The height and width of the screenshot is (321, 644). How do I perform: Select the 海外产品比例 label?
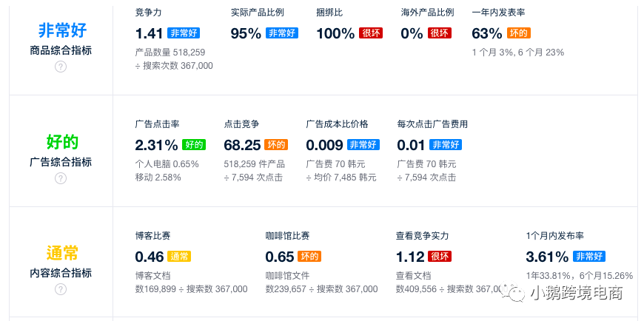coord(428,13)
